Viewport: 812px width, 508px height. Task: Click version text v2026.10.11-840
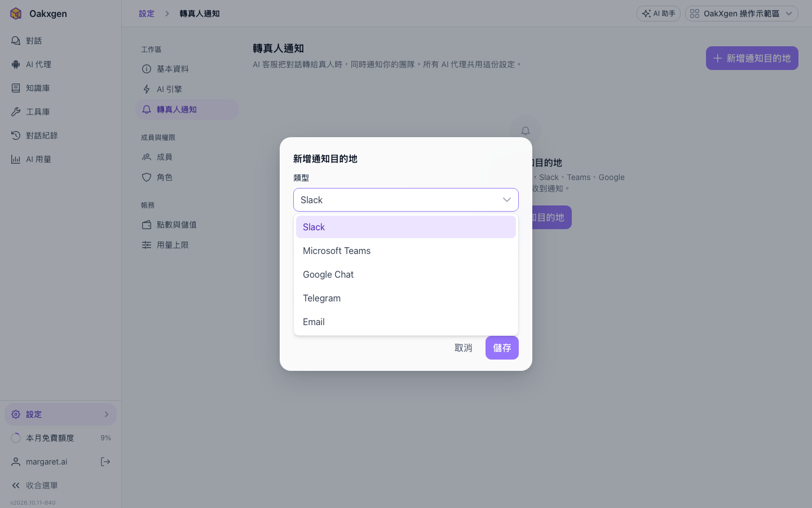coord(33,502)
